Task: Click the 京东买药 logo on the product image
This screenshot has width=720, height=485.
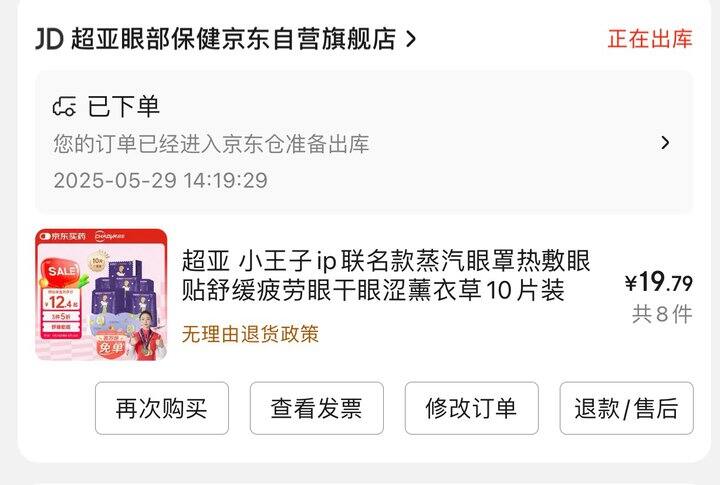Action: pos(64,236)
